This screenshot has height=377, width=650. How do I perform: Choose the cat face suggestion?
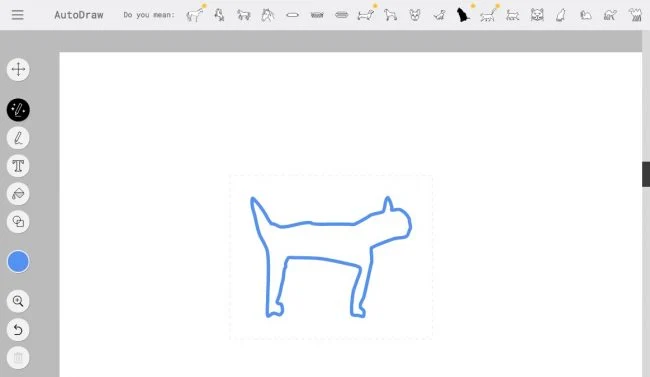[537, 15]
